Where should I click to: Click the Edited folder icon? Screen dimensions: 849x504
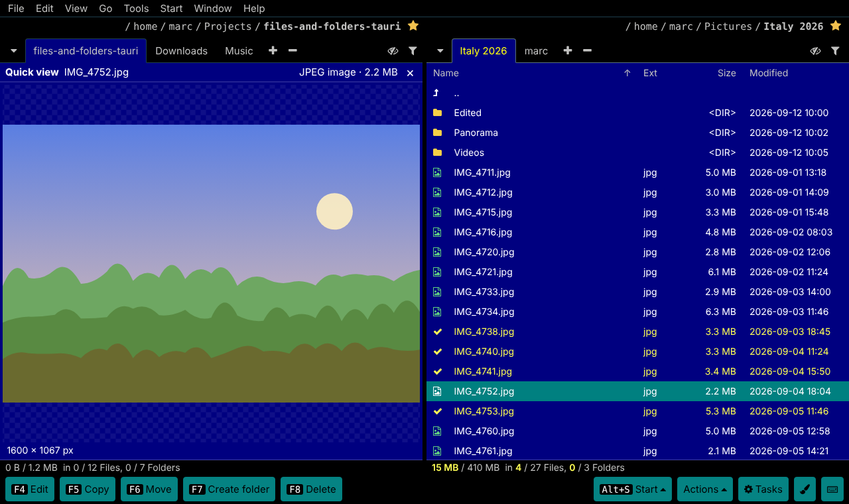437,113
